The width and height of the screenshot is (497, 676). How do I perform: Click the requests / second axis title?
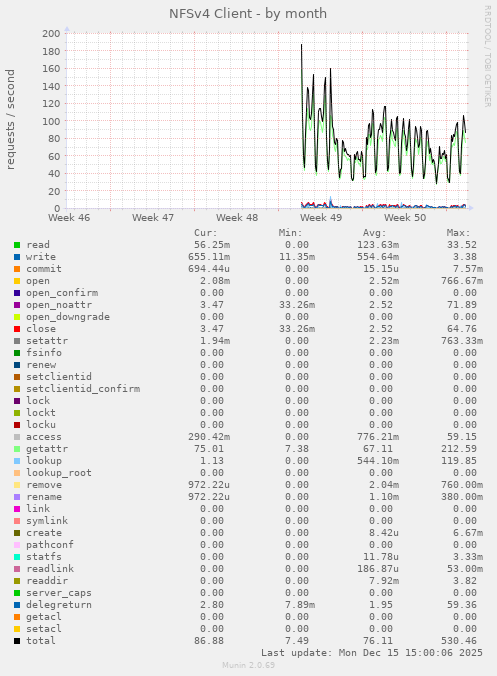pyautogui.click(x=10, y=119)
